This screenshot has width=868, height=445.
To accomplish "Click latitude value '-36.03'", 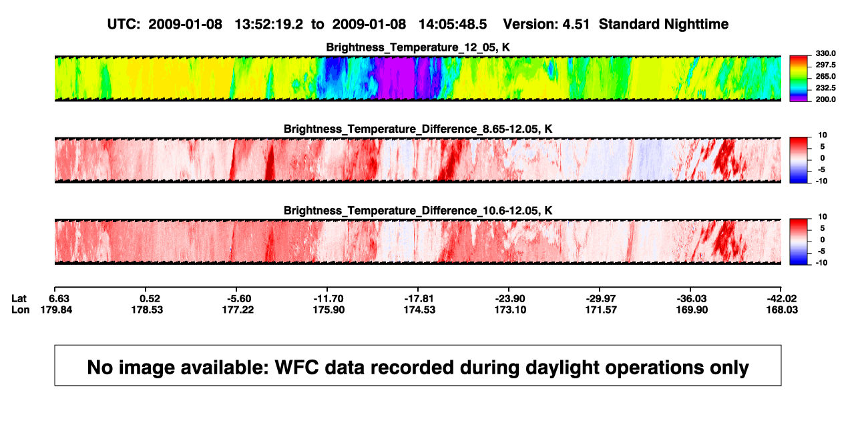I will tap(691, 298).
